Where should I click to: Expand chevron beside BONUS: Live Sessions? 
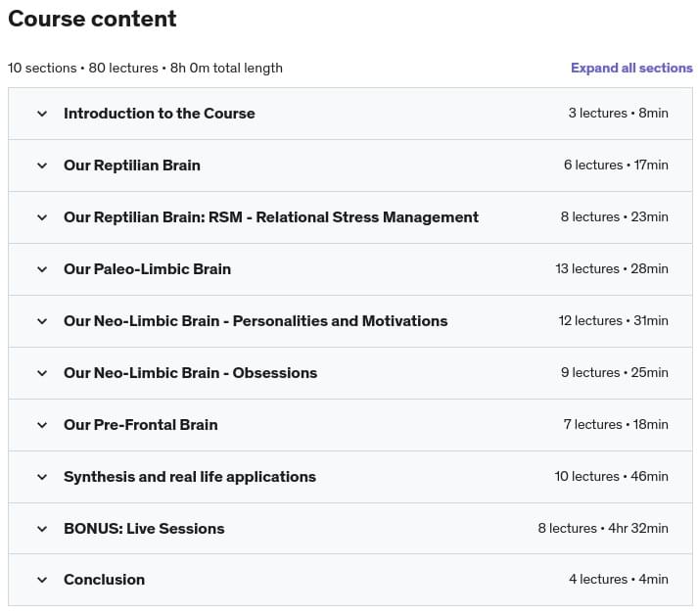coord(42,529)
